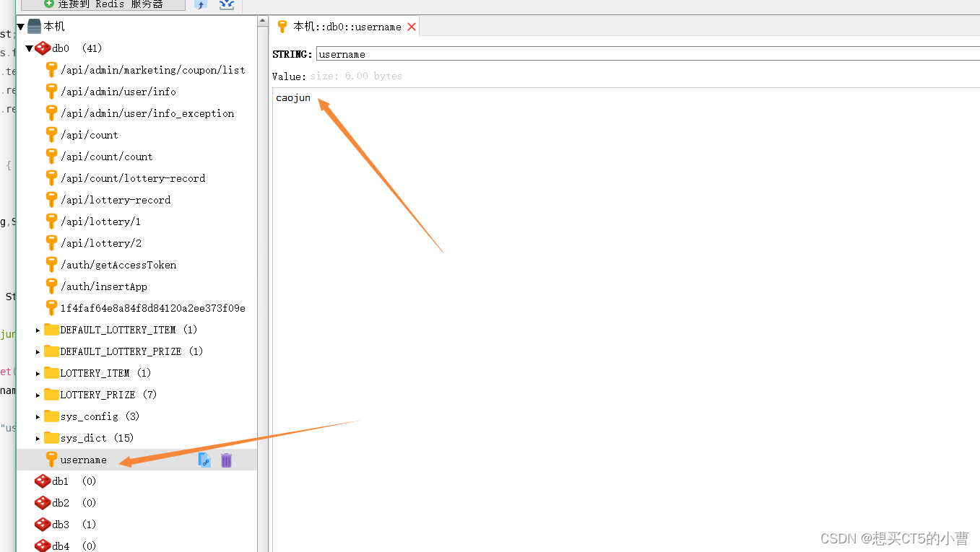The height and width of the screenshot is (552, 980).
Task: Open the /api/admin/user/info_exception key
Action: tap(147, 113)
